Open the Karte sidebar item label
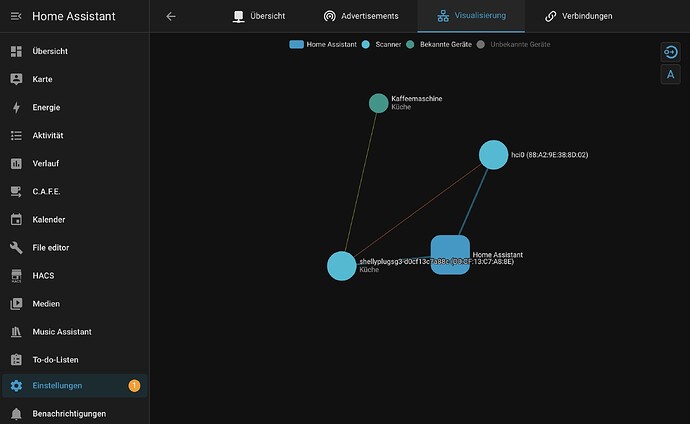 [x=42, y=79]
